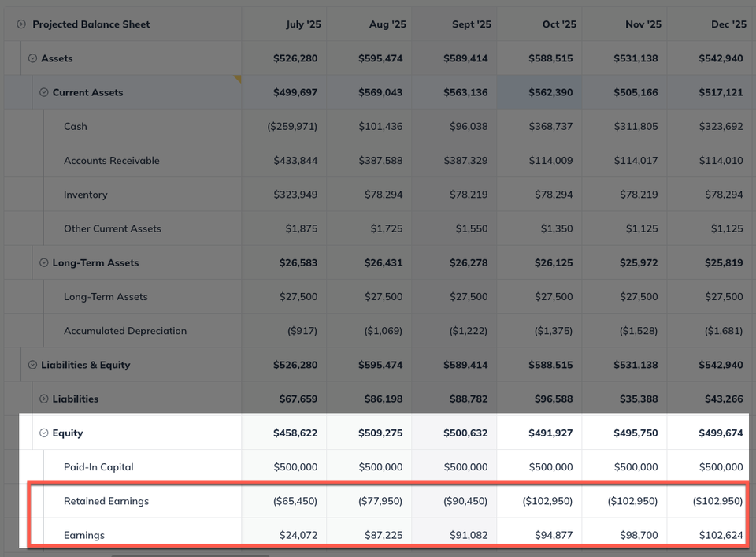Click the Other Current Assets row label
Viewport: 756px width, 557px height.
[x=113, y=228]
